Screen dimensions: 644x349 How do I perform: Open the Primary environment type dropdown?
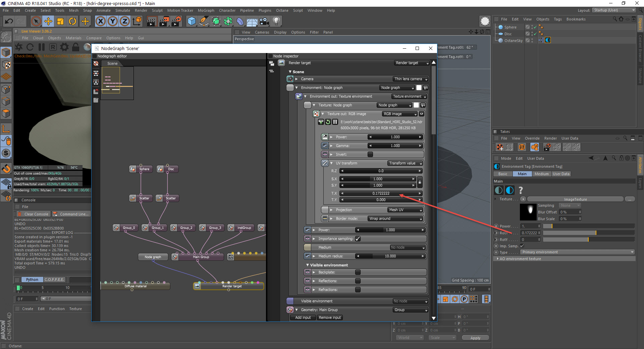click(x=578, y=252)
